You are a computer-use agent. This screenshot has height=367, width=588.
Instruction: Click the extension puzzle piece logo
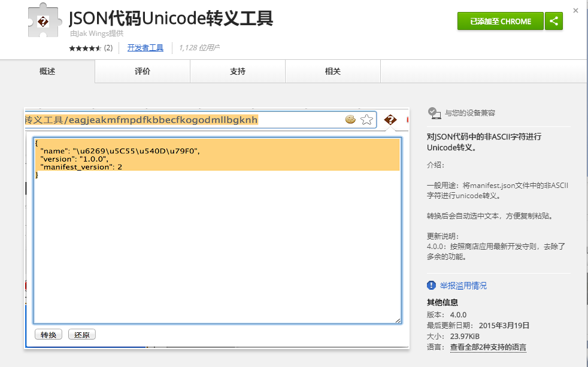44,20
